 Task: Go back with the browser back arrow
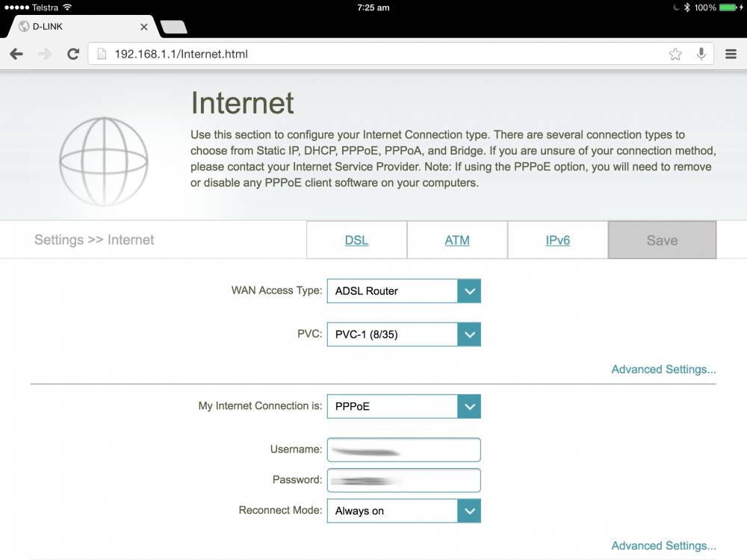click(16, 54)
